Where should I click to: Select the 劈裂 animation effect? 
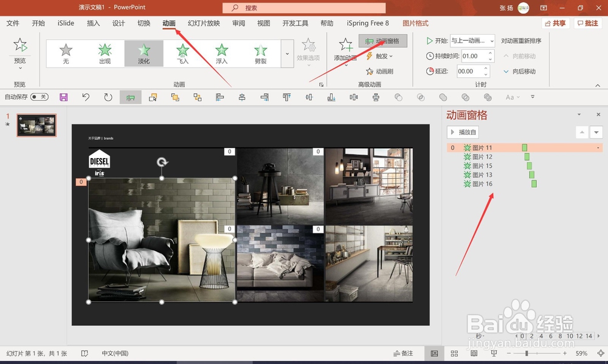pos(261,53)
